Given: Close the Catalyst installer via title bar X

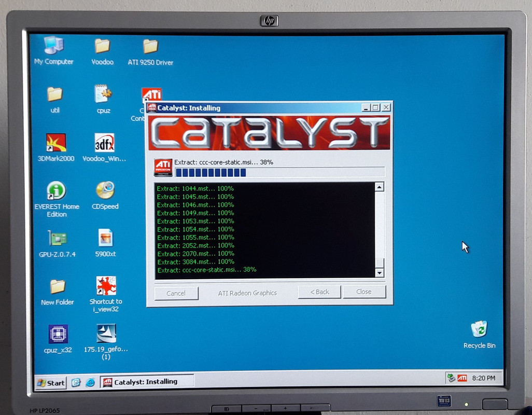Looking at the screenshot, I should coord(386,107).
